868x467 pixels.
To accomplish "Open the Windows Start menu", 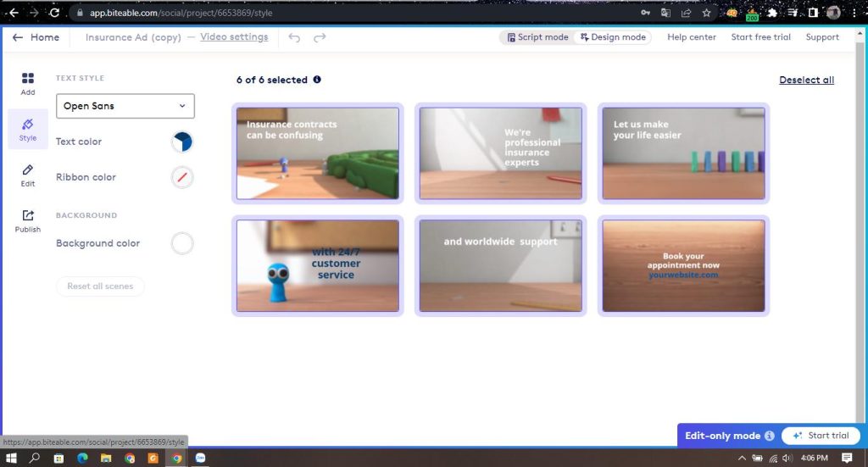I will (x=10, y=458).
